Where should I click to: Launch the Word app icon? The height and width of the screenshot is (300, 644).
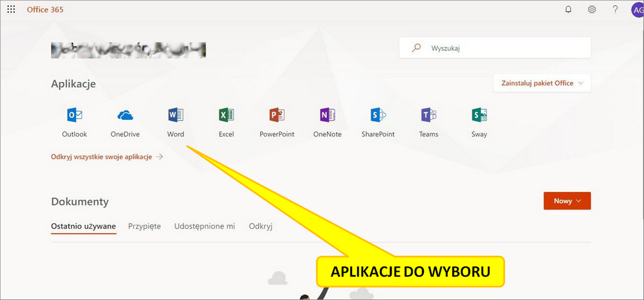(176, 115)
